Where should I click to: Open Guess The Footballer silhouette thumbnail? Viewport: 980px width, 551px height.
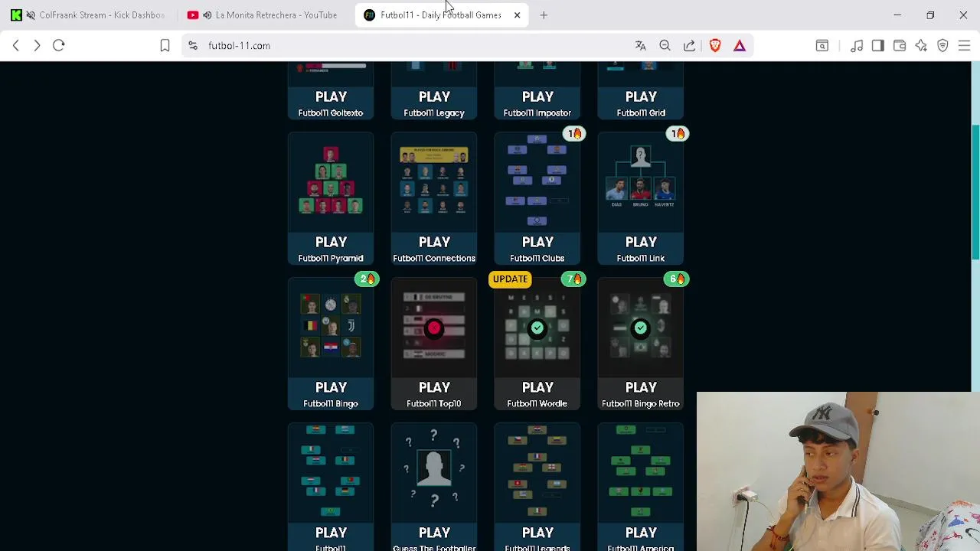pos(434,472)
